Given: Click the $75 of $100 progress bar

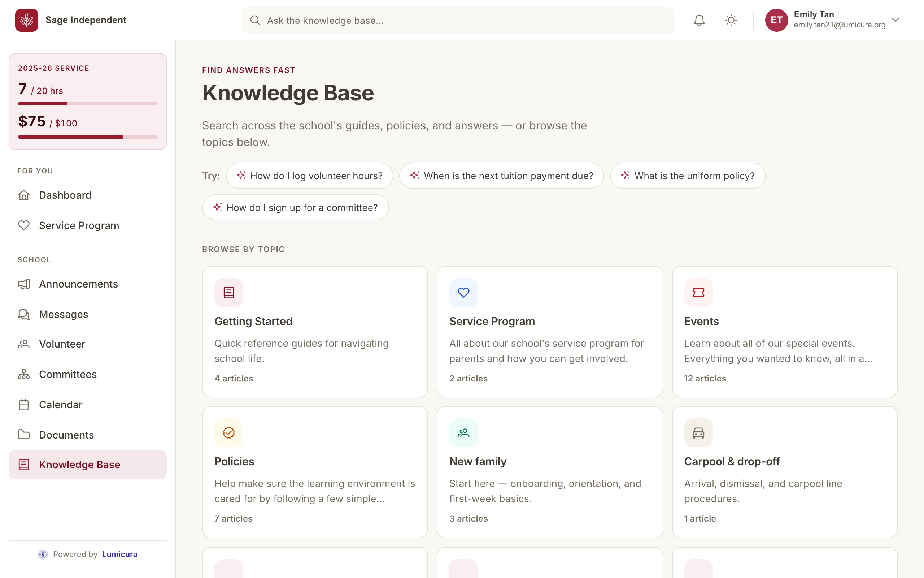Looking at the screenshot, I should 87,137.
